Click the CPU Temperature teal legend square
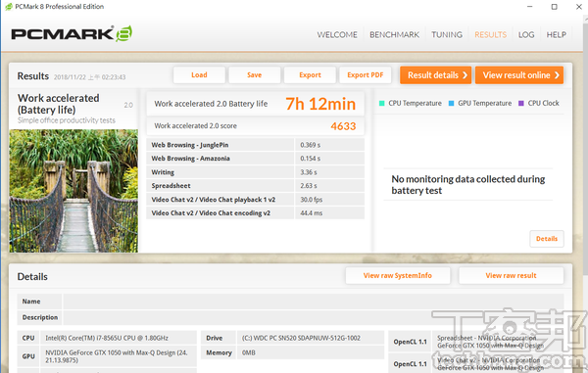The width and height of the screenshot is (588, 373). [382, 104]
